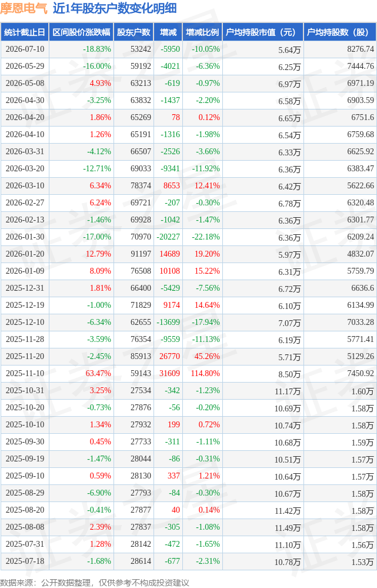This screenshot has height=588, width=377.
Task: Select the 2026-07-10 date cell
Action: tap(25, 49)
